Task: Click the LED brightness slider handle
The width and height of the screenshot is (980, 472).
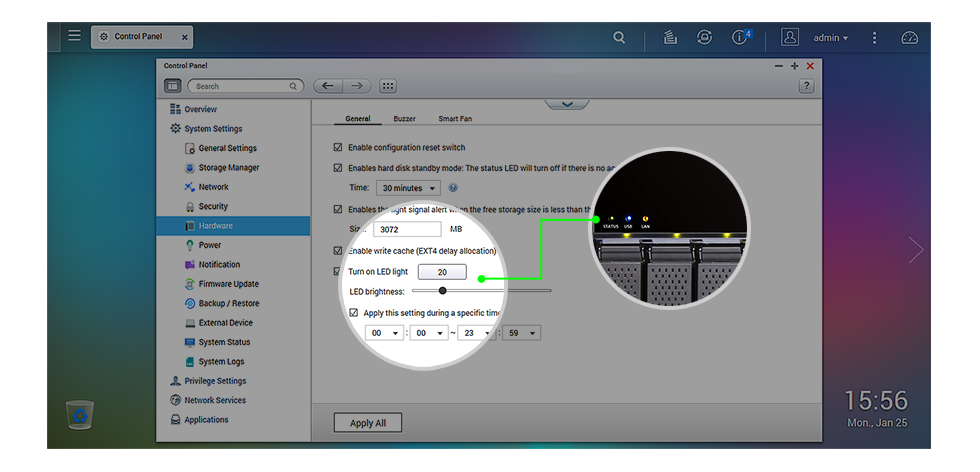Action: click(x=415, y=291)
